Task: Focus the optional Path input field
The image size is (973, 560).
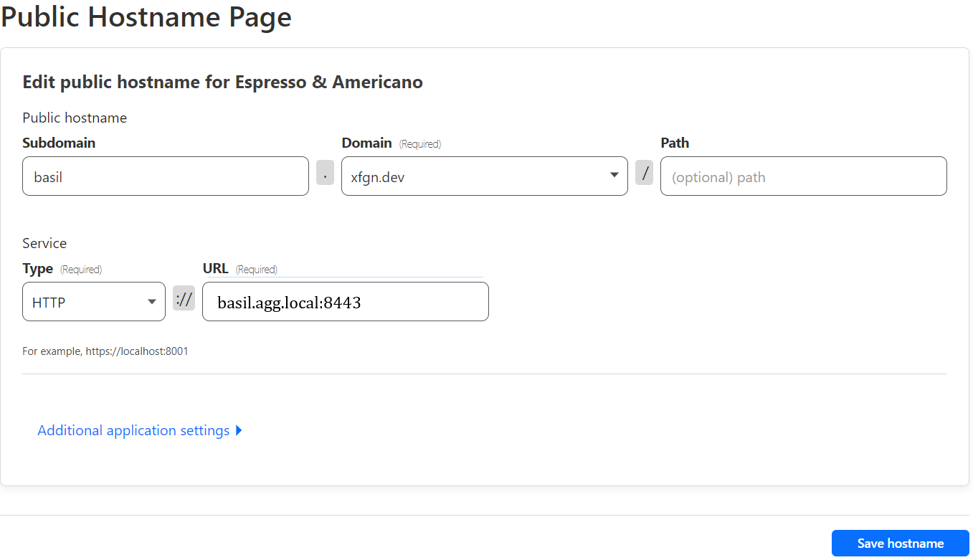Action: pos(803,176)
